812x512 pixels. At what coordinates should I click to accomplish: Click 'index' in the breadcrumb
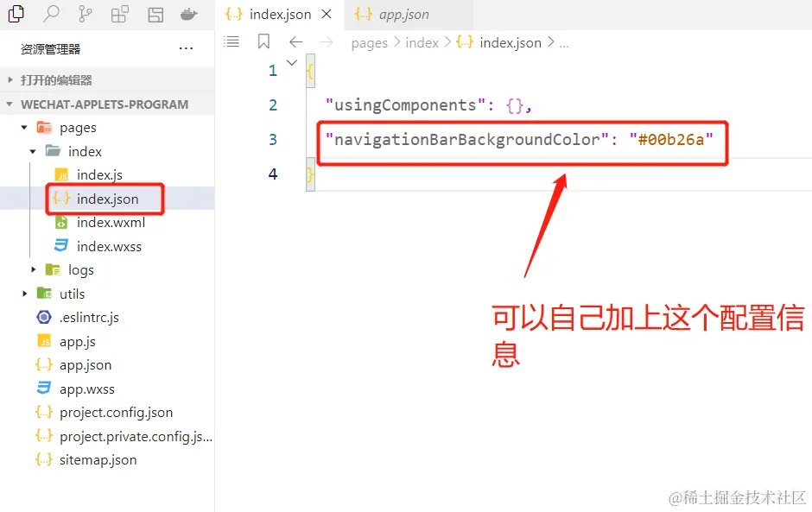[422, 42]
